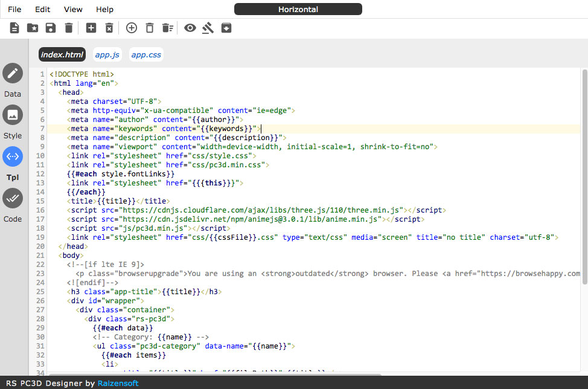Viewport: 588px width, 389px height.
Task: Open the View menu
Action: [73, 10]
